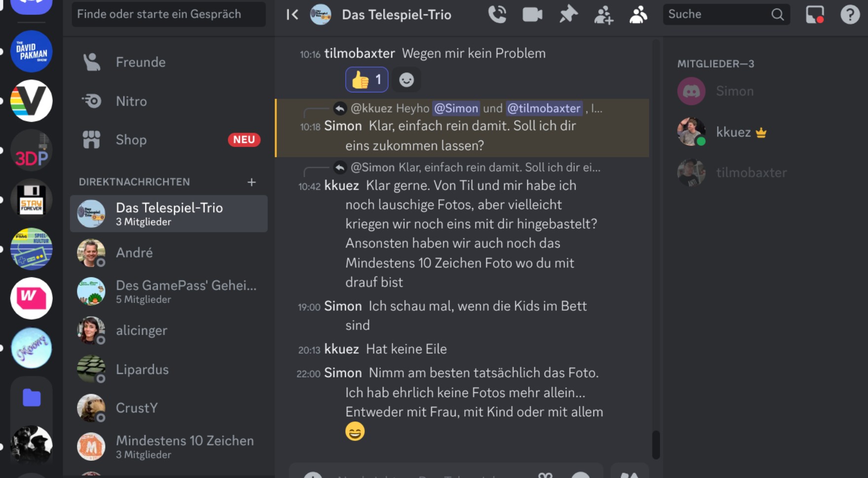This screenshot has height=478, width=868.
Task: Expand the server folder icon
Action: pyautogui.click(x=32, y=398)
